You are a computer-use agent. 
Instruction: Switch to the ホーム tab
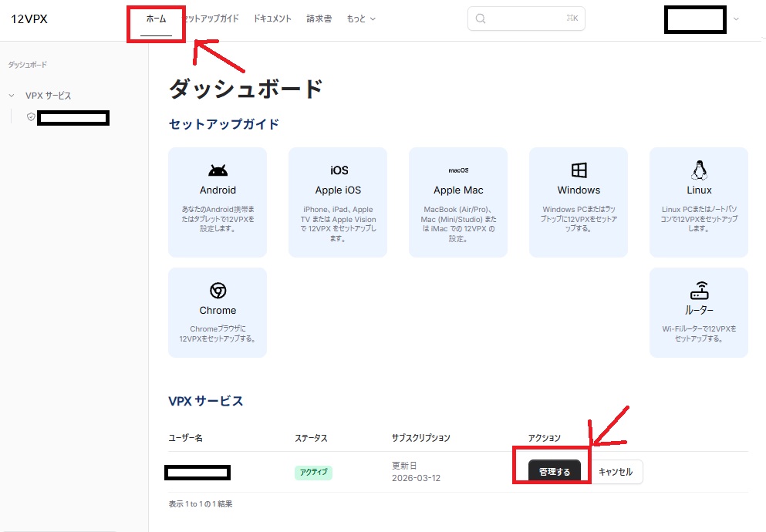156,19
